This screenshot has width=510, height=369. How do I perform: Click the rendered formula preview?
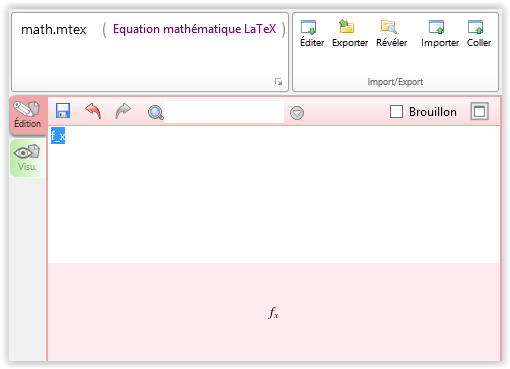[x=273, y=313]
